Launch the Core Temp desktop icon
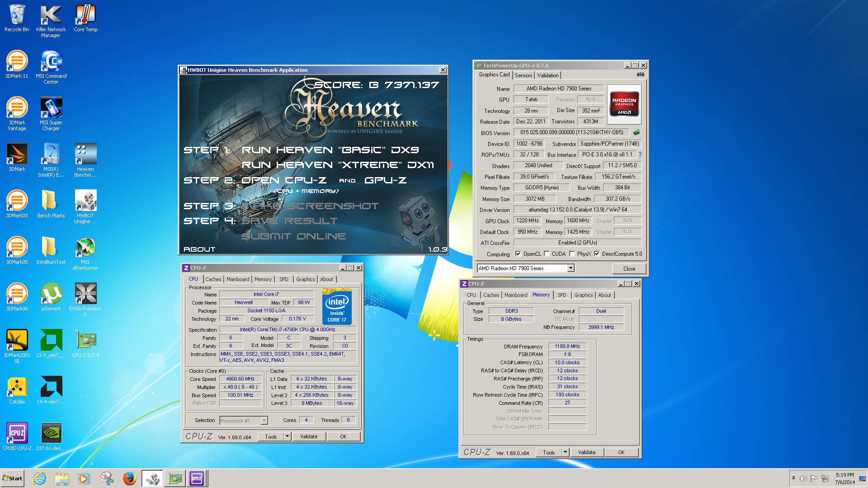868x488 pixels. coord(85,18)
